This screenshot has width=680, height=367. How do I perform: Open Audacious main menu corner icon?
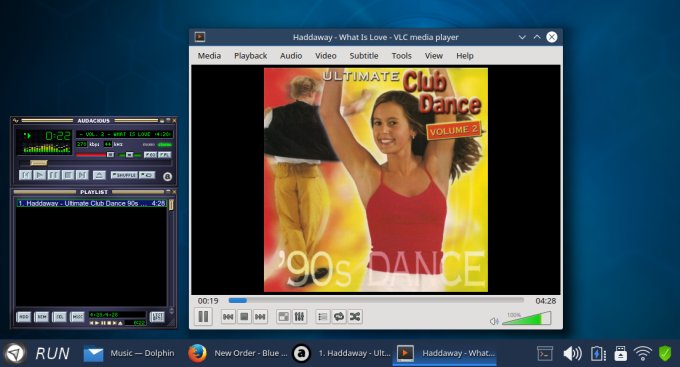click(16, 120)
